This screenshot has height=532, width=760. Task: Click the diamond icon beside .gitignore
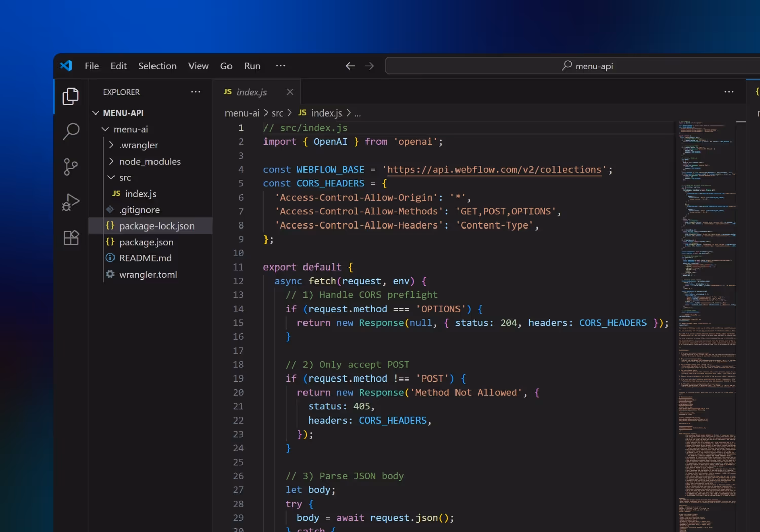click(x=110, y=209)
